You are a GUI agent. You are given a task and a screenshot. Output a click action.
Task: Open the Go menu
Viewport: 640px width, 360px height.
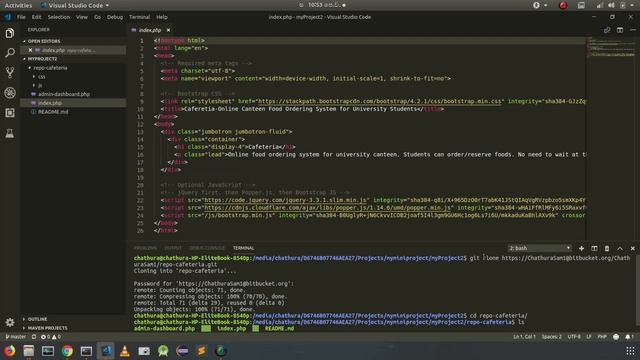point(97,17)
